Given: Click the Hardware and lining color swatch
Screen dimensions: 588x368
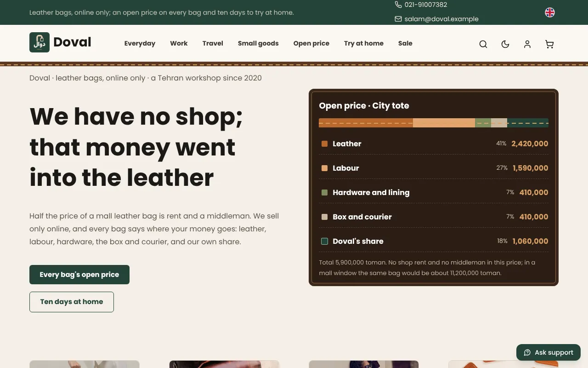Looking at the screenshot, I should 325,192.
